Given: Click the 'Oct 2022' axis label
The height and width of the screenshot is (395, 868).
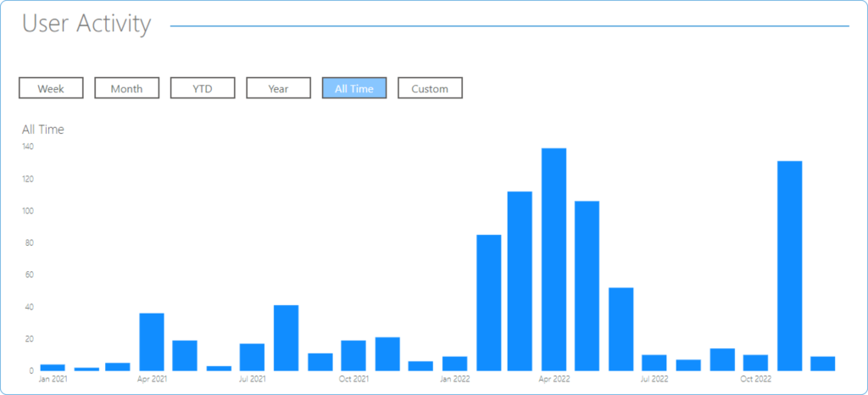Looking at the screenshot, I should [x=756, y=380].
